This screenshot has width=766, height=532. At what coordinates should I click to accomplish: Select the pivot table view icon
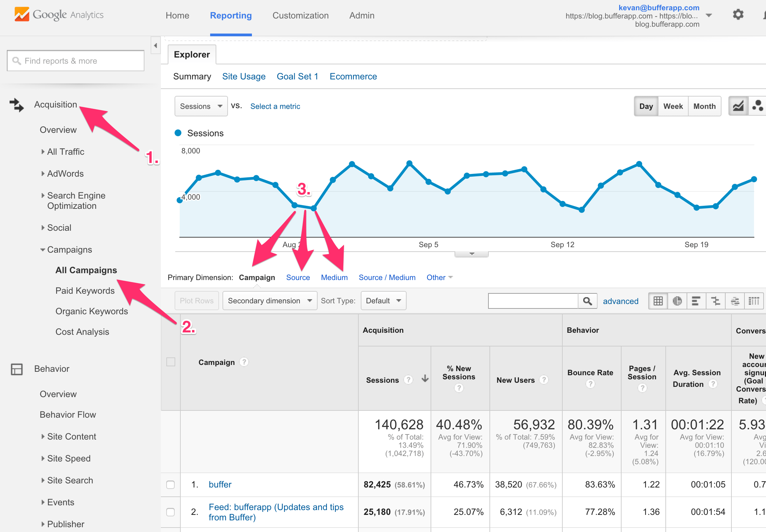(x=754, y=301)
